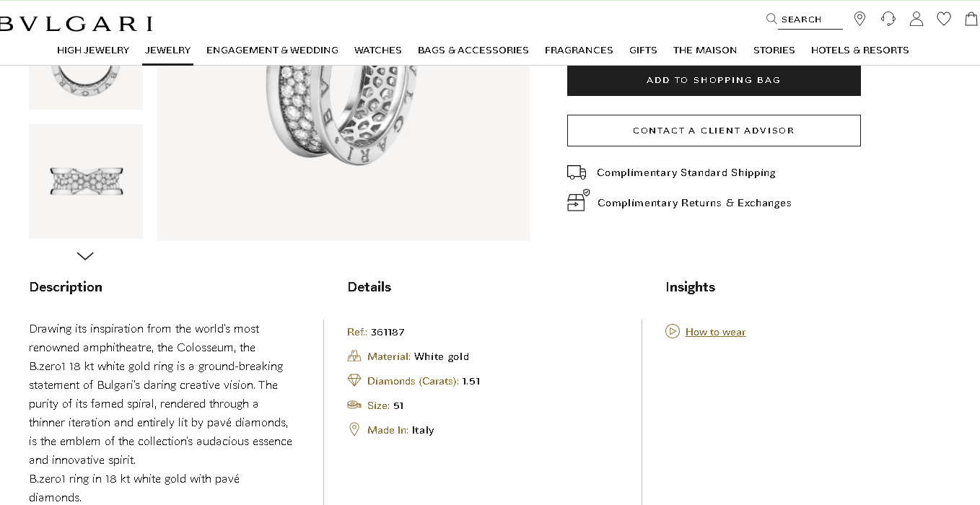The image size is (980, 505).
Task: Select the ring front-view thumbnail
Action: click(86, 181)
